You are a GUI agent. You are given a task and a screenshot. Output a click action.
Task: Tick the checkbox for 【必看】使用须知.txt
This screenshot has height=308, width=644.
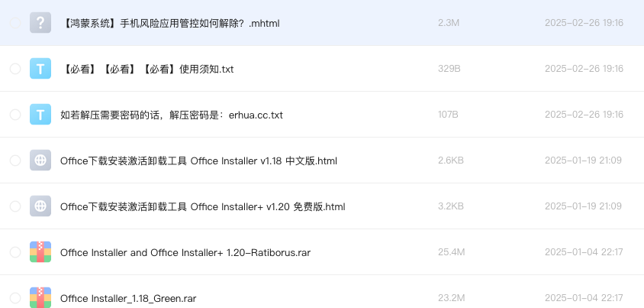[x=15, y=69]
